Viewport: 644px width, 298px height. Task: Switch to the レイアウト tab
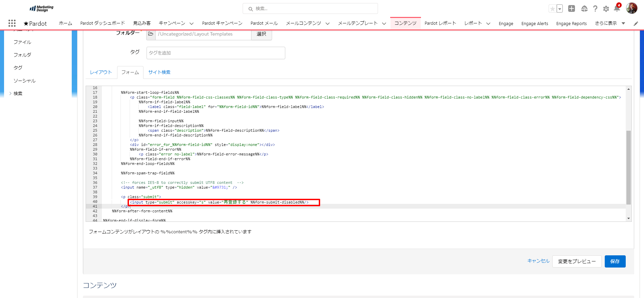101,72
